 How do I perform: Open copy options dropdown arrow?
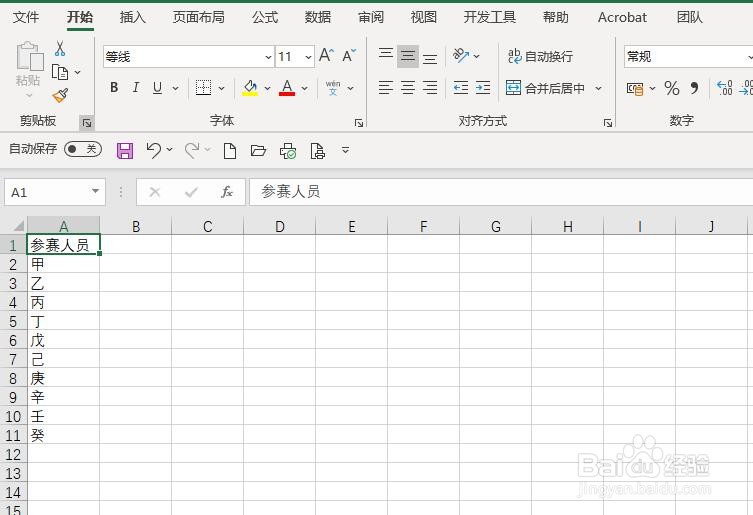click(x=77, y=73)
